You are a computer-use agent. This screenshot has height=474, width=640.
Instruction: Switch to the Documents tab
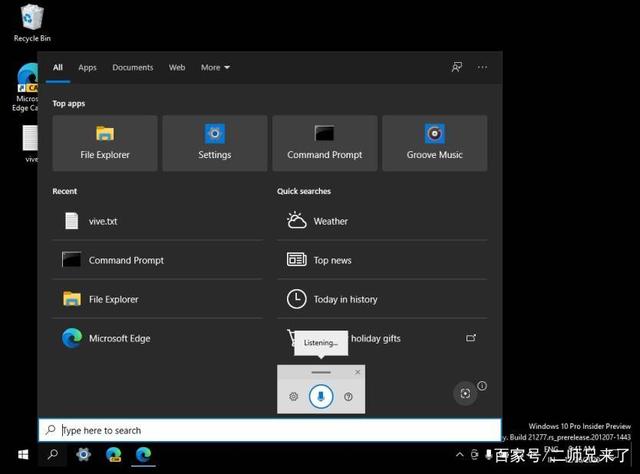(133, 67)
